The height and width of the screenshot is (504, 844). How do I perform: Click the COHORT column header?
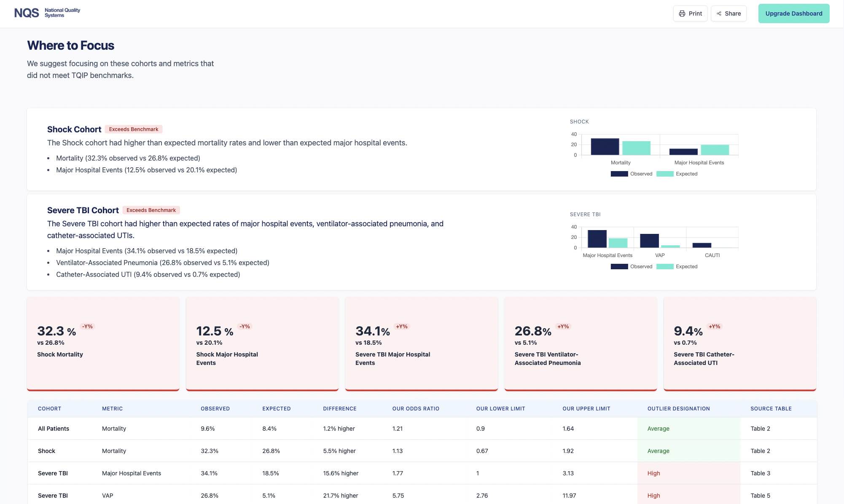point(49,409)
